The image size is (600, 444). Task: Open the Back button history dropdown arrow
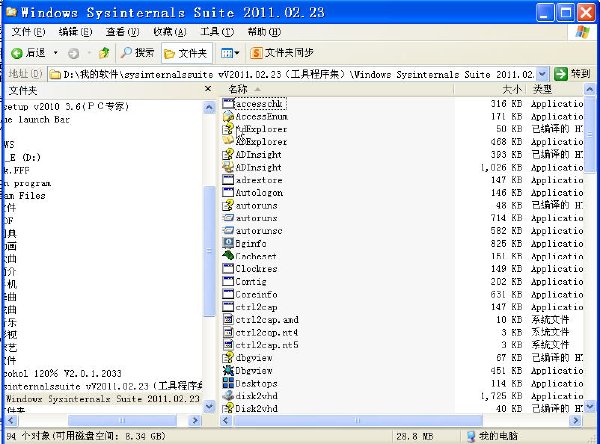coord(55,53)
